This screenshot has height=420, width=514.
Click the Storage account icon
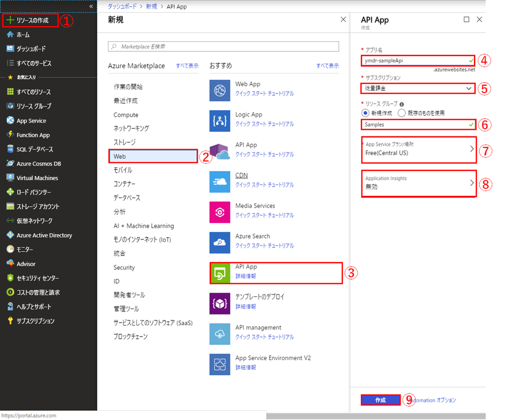(x=10, y=206)
